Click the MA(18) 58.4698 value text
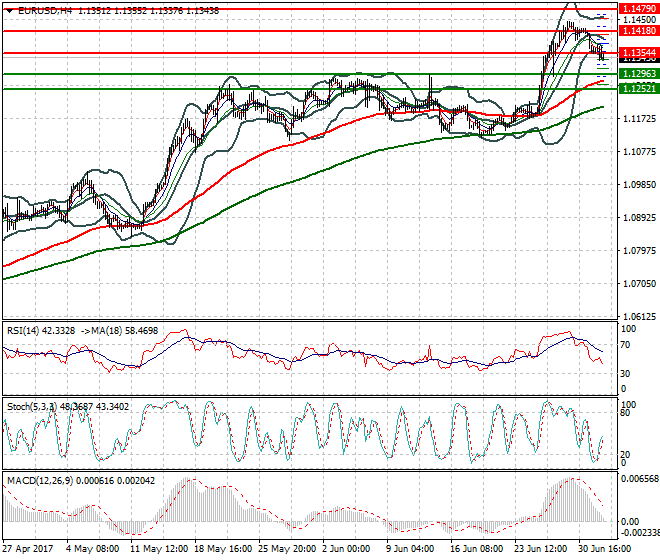Screen dimensions: 660x560 125,331
